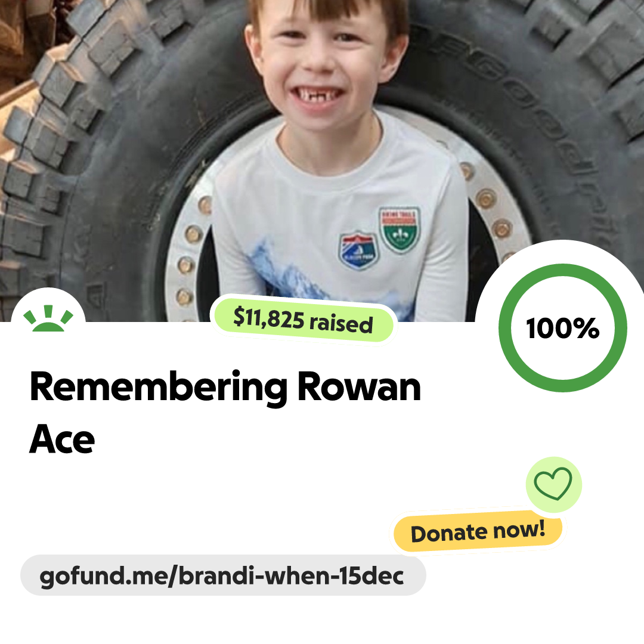The height and width of the screenshot is (644, 644).
Task: Click the blue shield badge on shirt
Action: click(x=358, y=250)
